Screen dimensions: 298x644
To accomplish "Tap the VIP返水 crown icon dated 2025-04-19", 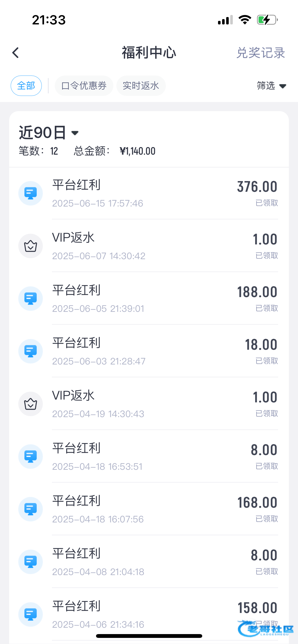I will (31, 404).
